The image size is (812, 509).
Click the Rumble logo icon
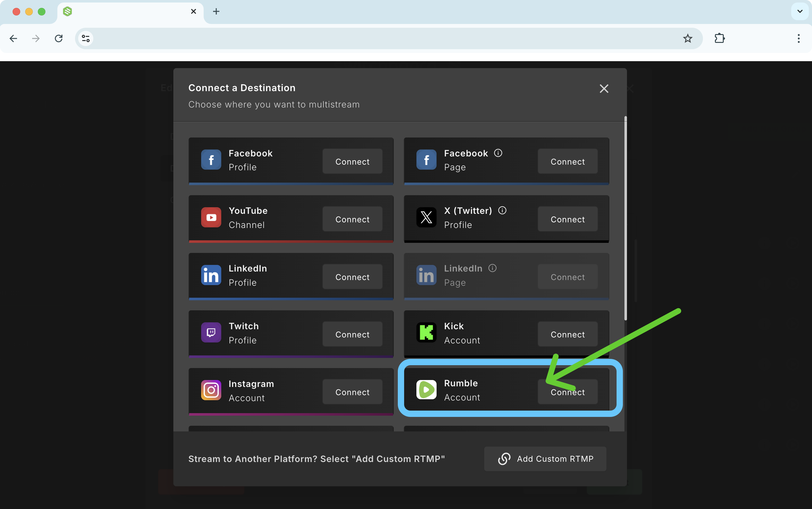coord(426,390)
